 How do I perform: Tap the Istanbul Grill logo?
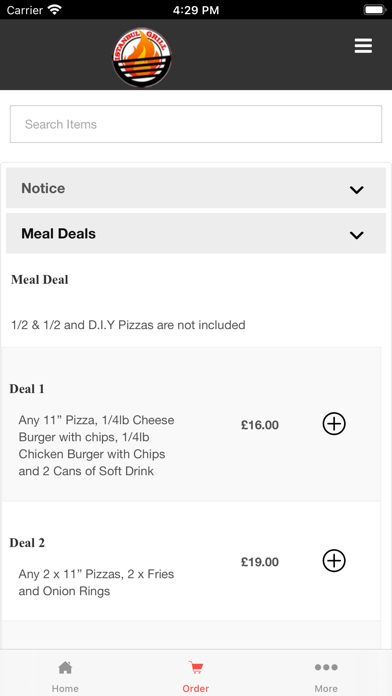click(x=142, y=58)
